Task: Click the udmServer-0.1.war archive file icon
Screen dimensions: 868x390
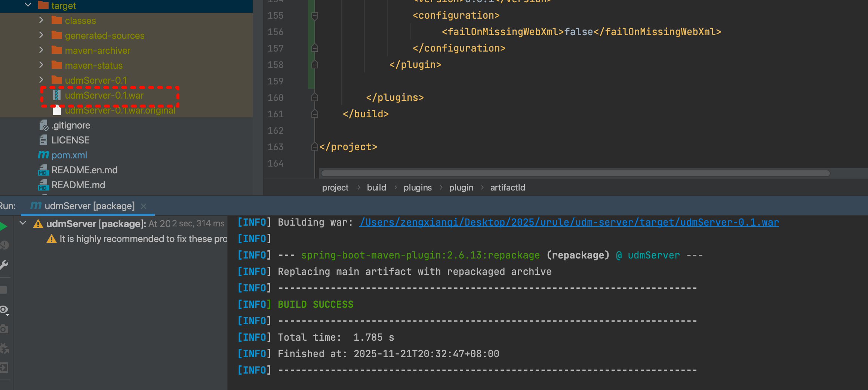Action: (57, 95)
